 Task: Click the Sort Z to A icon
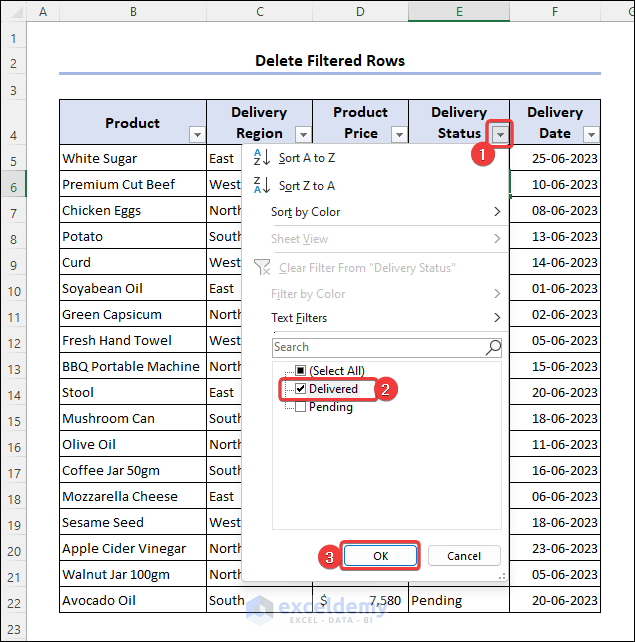(x=262, y=185)
